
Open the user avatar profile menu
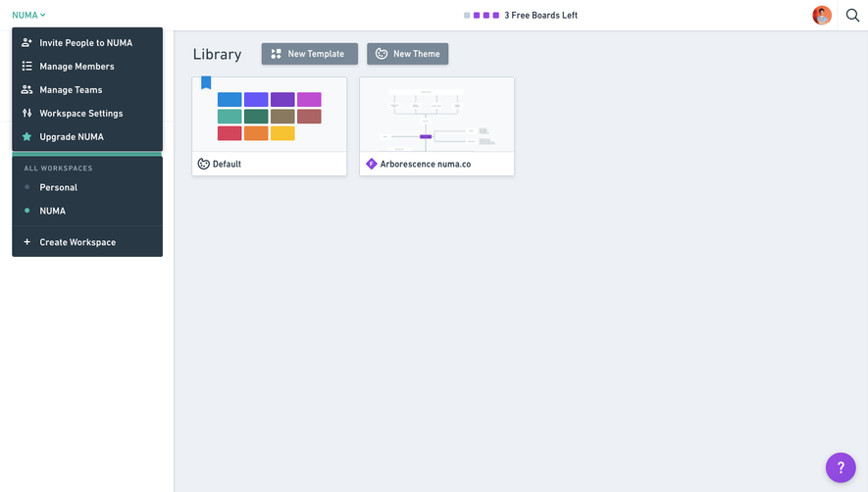click(822, 16)
